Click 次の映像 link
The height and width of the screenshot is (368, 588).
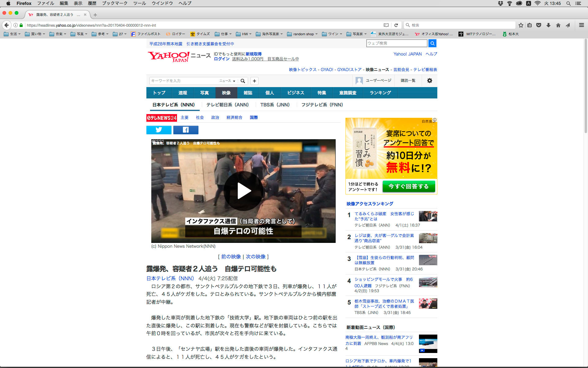click(x=255, y=257)
